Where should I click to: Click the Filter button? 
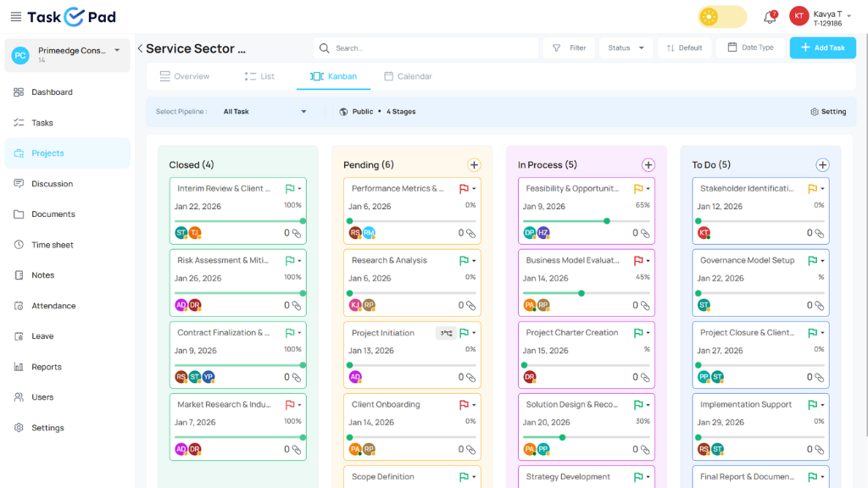coord(569,48)
